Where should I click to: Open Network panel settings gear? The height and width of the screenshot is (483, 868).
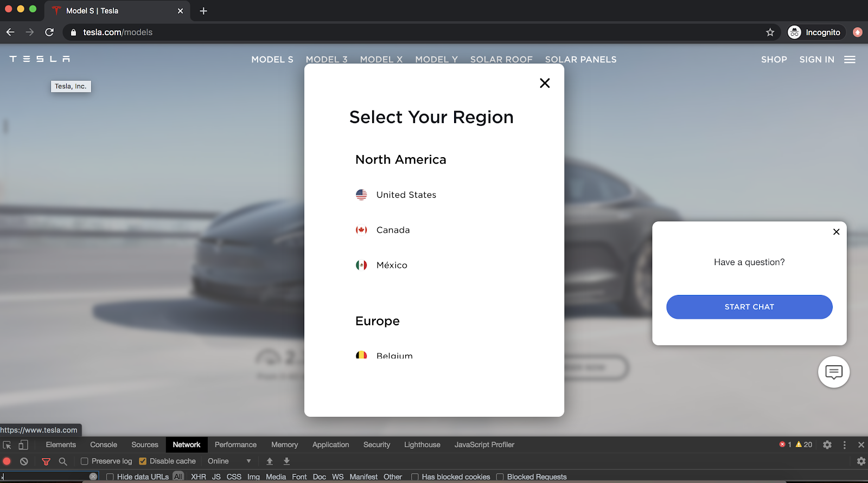coord(861,461)
